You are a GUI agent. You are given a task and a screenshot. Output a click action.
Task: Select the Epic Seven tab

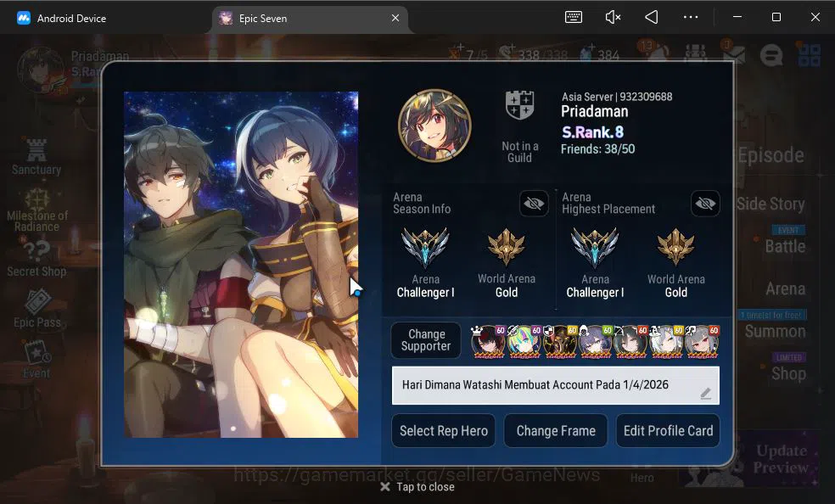coord(310,20)
